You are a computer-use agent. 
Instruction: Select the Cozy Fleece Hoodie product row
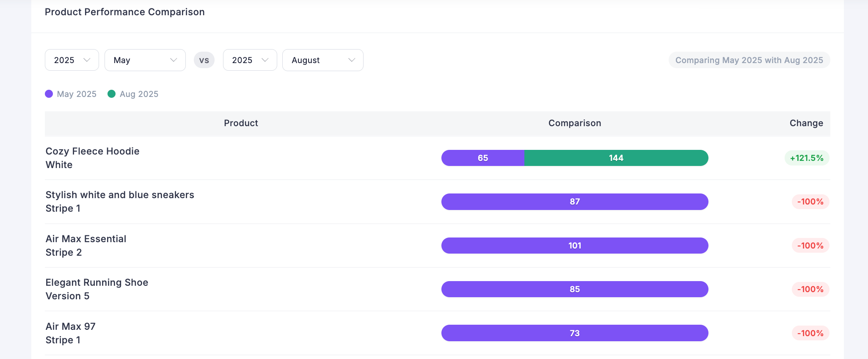click(92, 157)
